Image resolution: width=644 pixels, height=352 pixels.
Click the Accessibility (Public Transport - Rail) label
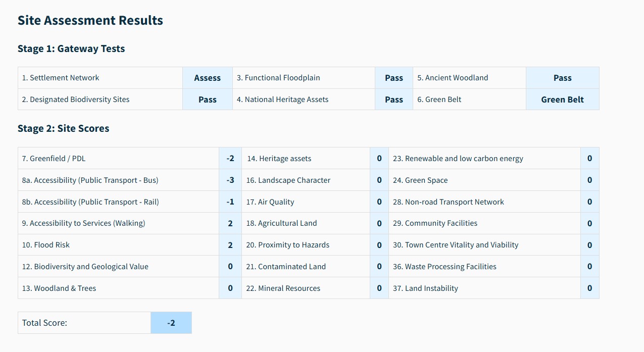pos(90,202)
